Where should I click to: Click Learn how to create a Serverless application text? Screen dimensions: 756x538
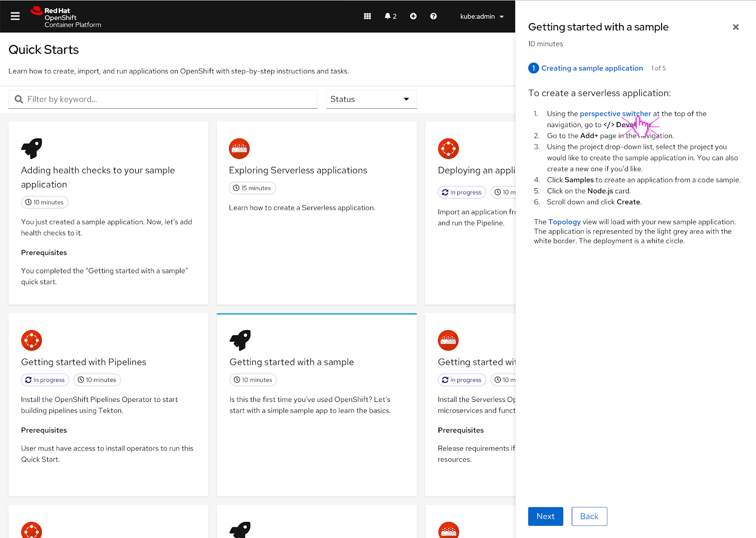(302, 208)
